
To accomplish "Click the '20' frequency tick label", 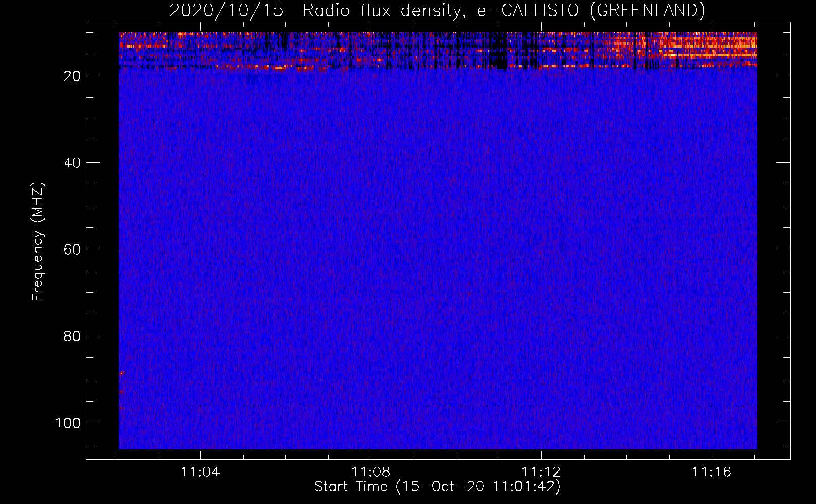I will pyautogui.click(x=73, y=76).
